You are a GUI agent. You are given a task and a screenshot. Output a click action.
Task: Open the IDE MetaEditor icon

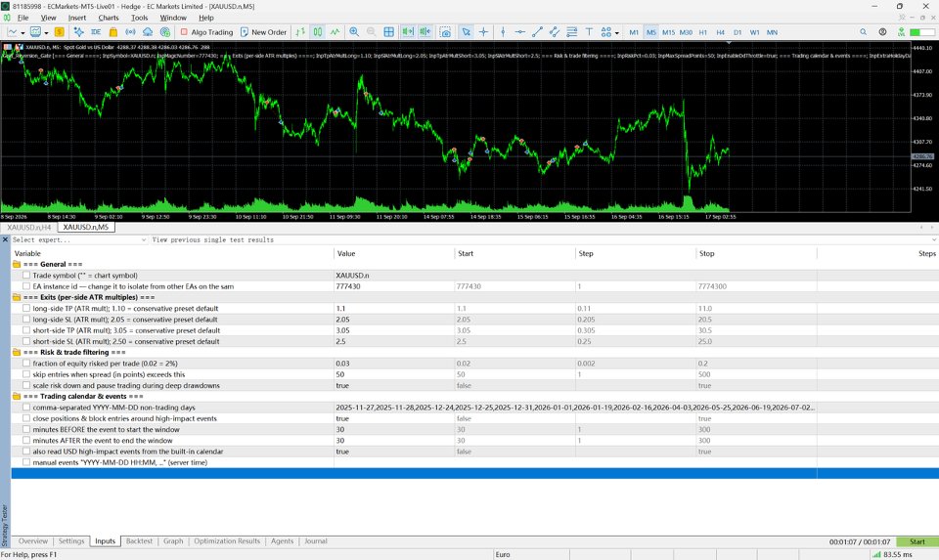coord(96,32)
